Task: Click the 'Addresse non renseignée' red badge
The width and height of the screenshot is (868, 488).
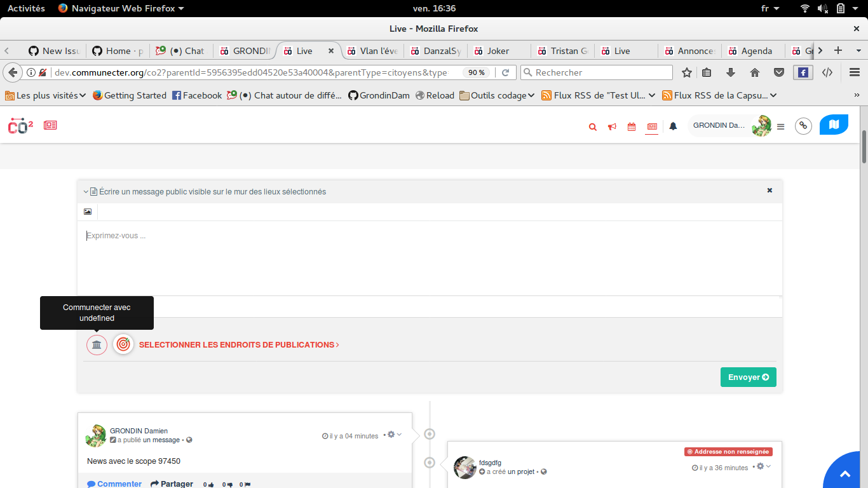Action: [728, 452]
